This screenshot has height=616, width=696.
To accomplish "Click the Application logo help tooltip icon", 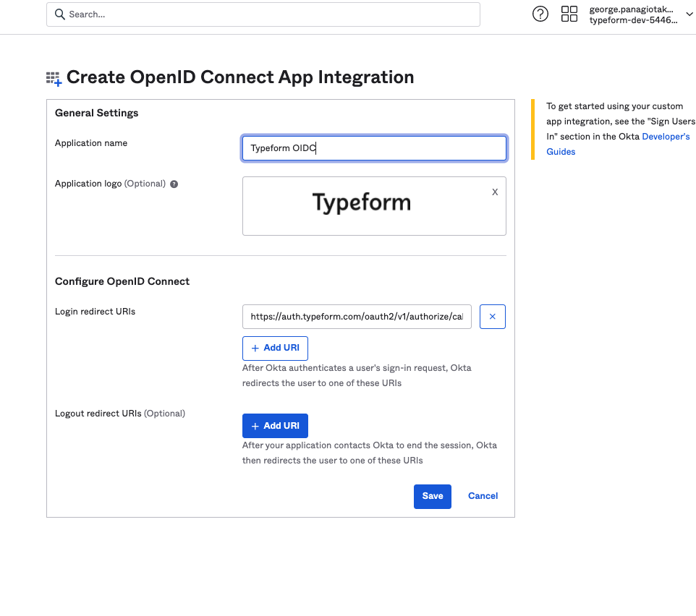I will pos(174,184).
